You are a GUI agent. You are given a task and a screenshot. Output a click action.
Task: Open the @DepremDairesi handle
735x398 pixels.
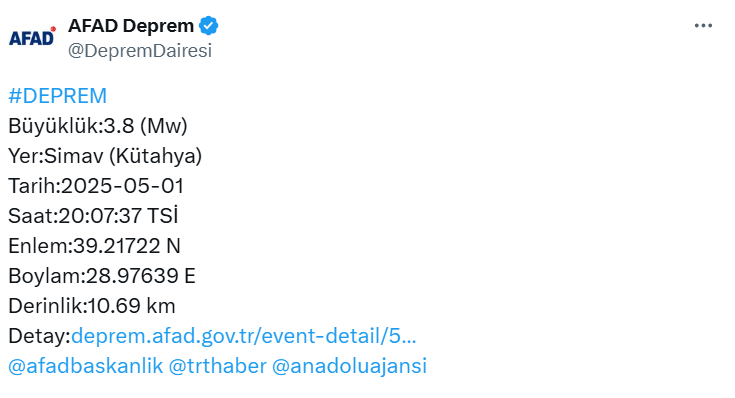(140, 51)
